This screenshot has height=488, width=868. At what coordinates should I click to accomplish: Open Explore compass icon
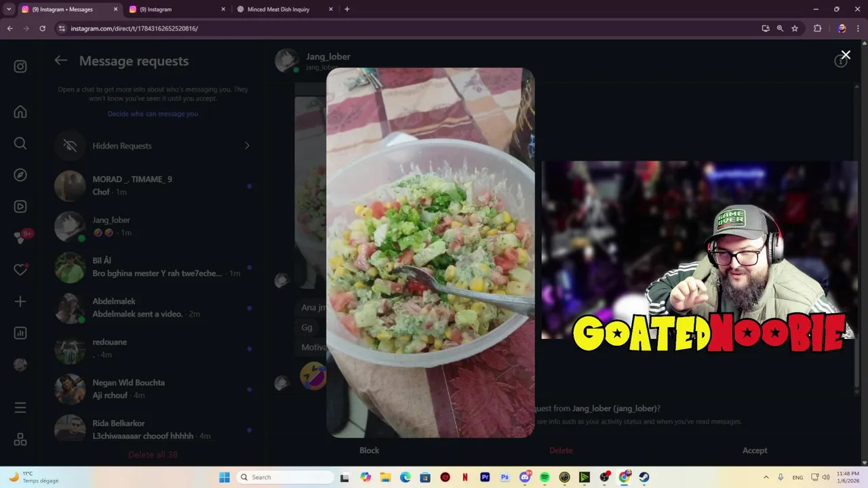click(20, 175)
